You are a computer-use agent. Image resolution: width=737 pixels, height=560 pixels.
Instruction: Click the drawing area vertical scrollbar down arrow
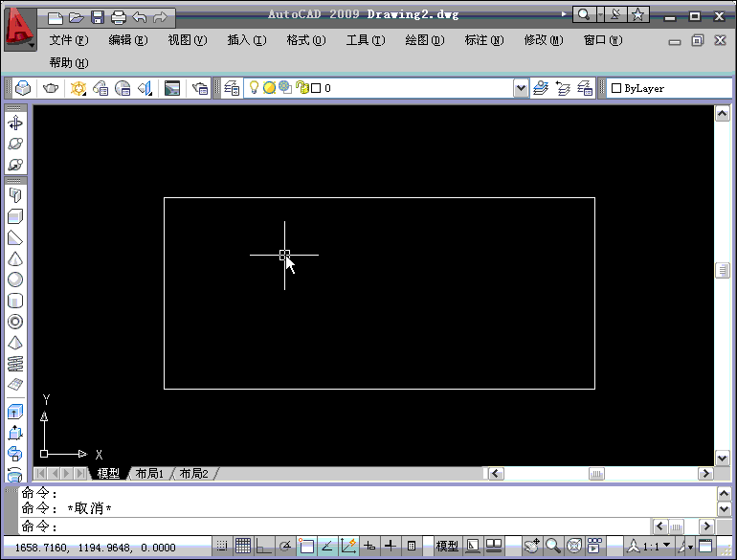722,457
